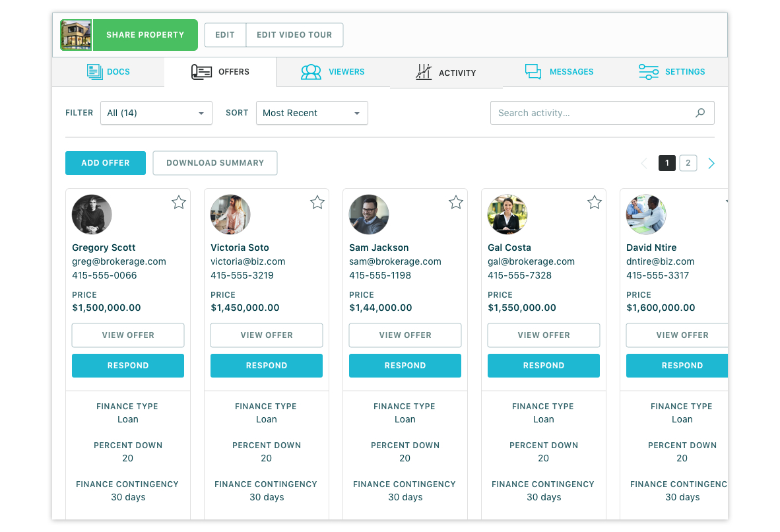Focus the Search activity field
780x532 pixels.
pyautogui.click(x=602, y=113)
